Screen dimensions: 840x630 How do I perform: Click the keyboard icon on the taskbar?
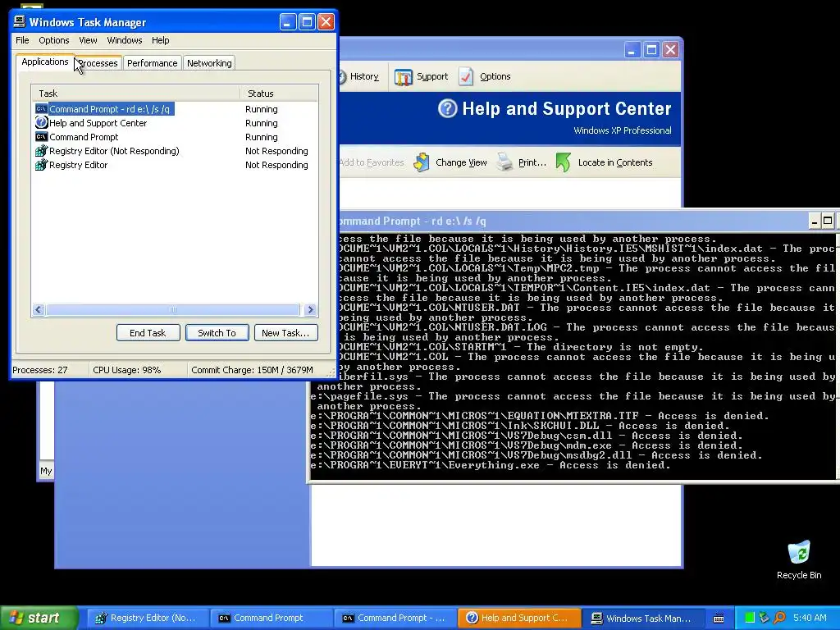click(719, 619)
